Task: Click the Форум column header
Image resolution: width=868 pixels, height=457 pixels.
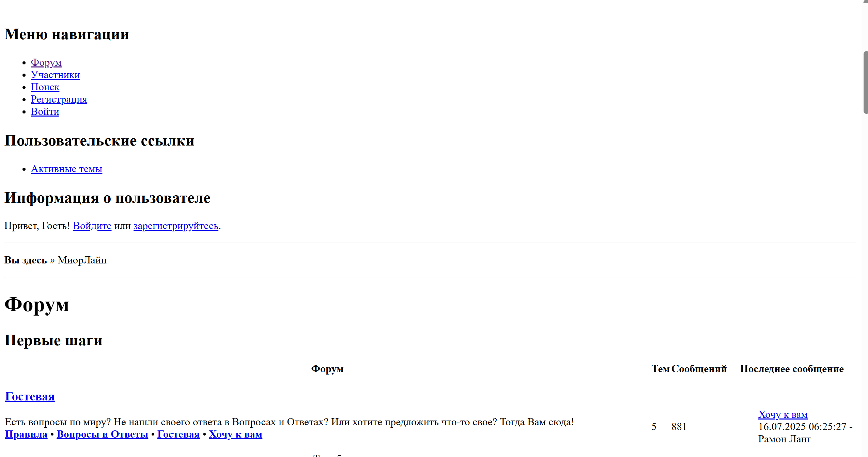Action: pyautogui.click(x=327, y=369)
